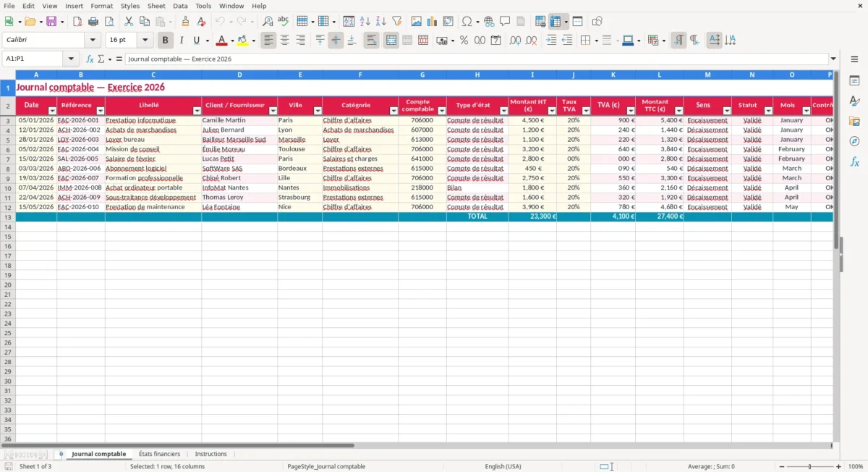Center the cell contents vertically
The image size is (868, 472).
click(336, 41)
